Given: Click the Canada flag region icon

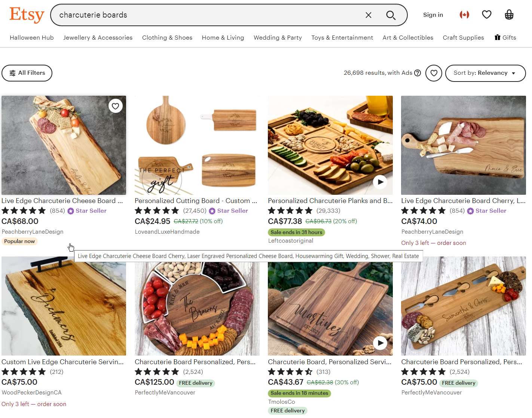Looking at the screenshot, I should coord(464,15).
